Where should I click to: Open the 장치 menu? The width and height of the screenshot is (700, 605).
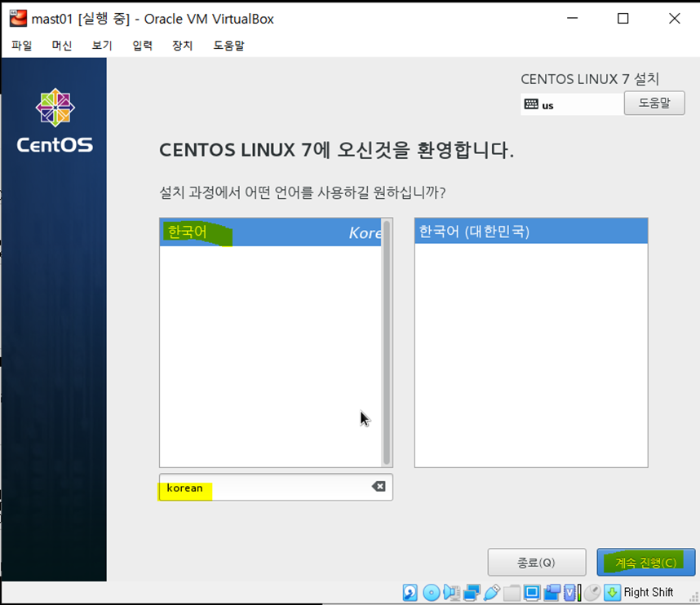(x=182, y=46)
